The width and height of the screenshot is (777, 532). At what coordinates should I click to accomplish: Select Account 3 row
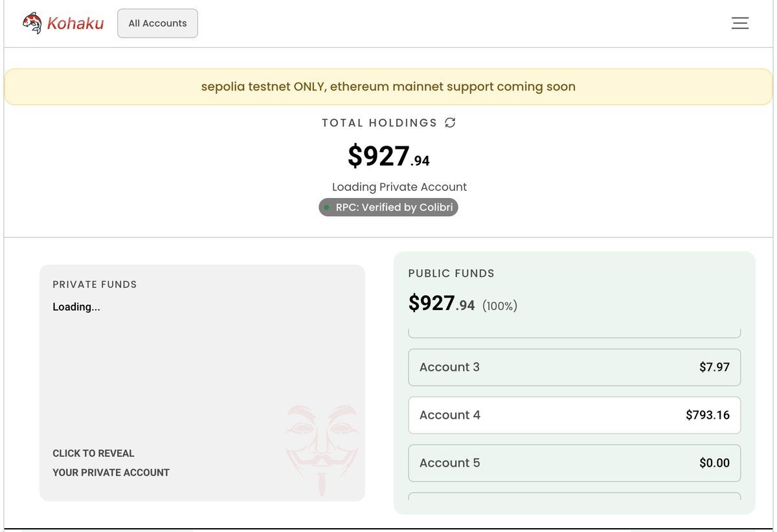(x=574, y=368)
